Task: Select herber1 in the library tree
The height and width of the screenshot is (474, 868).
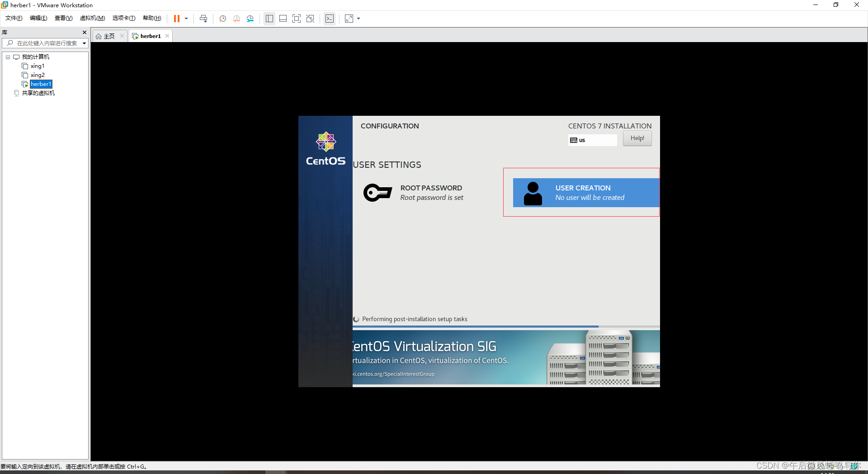Action: (41, 84)
